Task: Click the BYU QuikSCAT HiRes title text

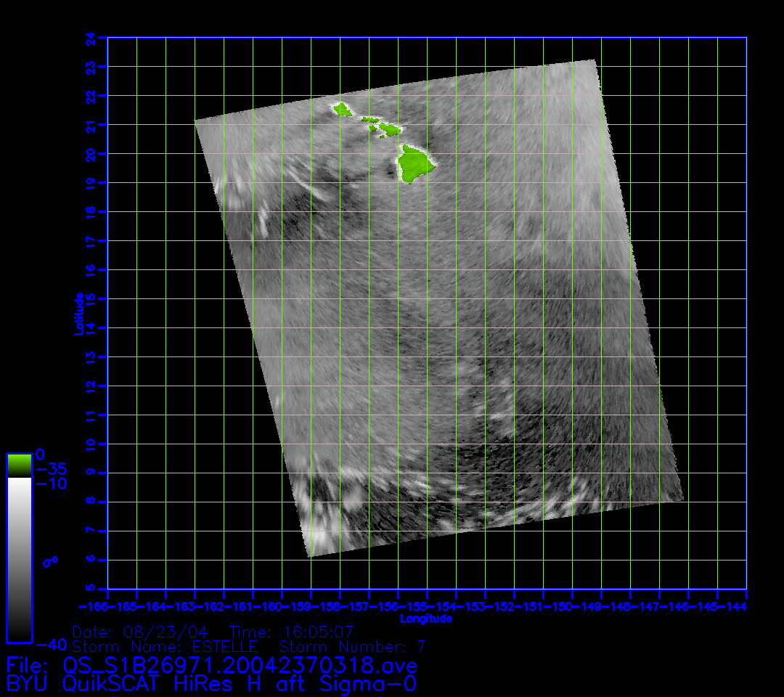Action: (211, 683)
